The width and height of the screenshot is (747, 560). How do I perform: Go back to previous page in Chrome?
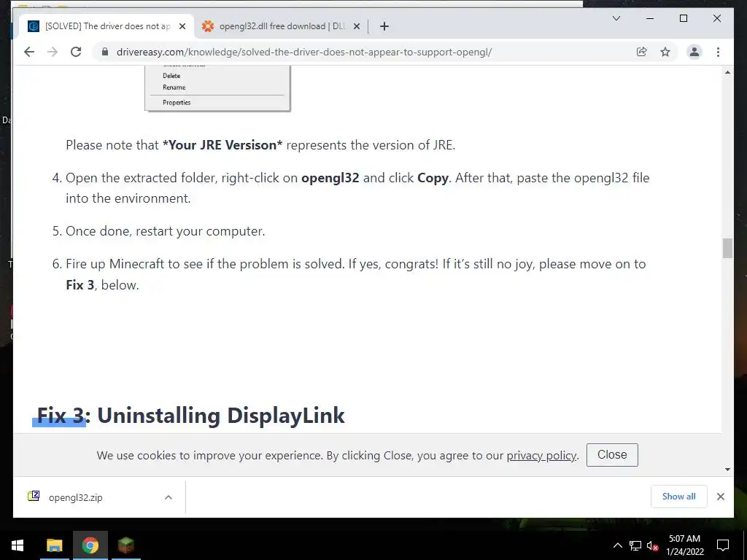29,52
